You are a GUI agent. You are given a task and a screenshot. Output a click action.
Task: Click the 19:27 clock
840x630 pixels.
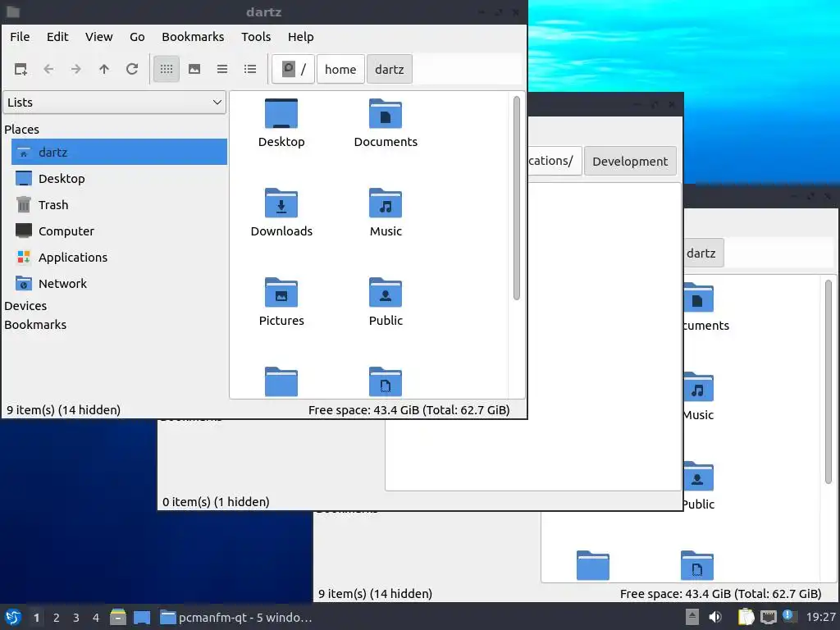820,618
